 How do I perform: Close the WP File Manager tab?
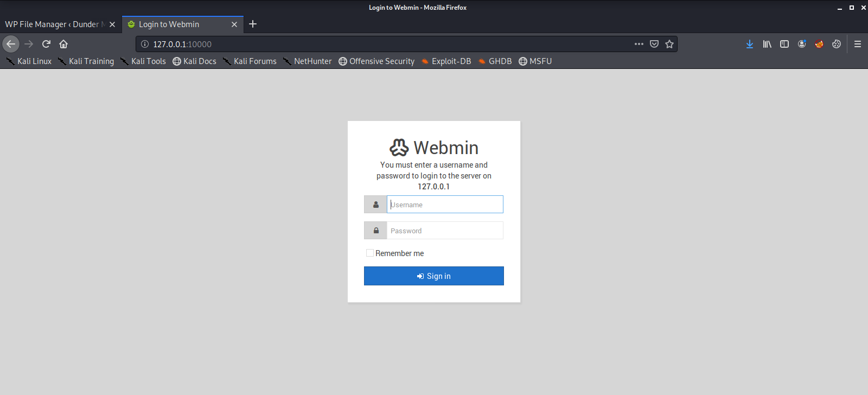pyautogui.click(x=112, y=24)
